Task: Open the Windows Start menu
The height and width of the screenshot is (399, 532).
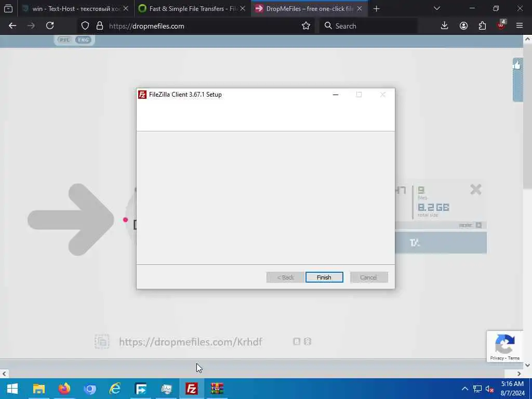Action: [12, 389]
